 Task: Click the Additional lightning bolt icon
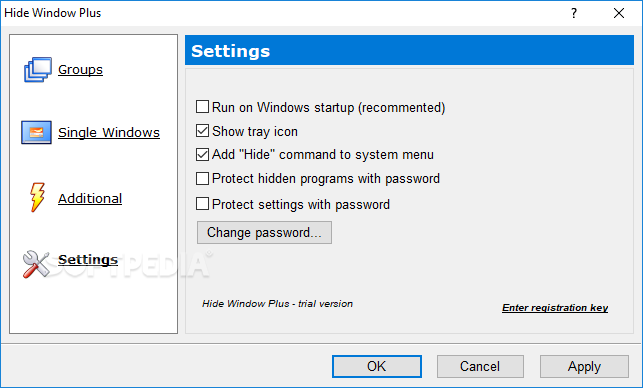tap(37, 197)
